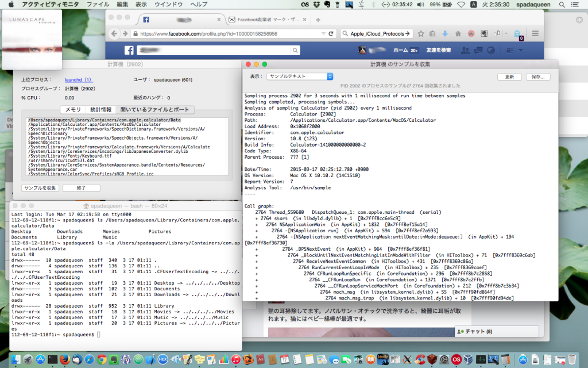This screenshot has height=368, width=588.
Task: Click the サンプルを収集 button
Action: point(40,188)
